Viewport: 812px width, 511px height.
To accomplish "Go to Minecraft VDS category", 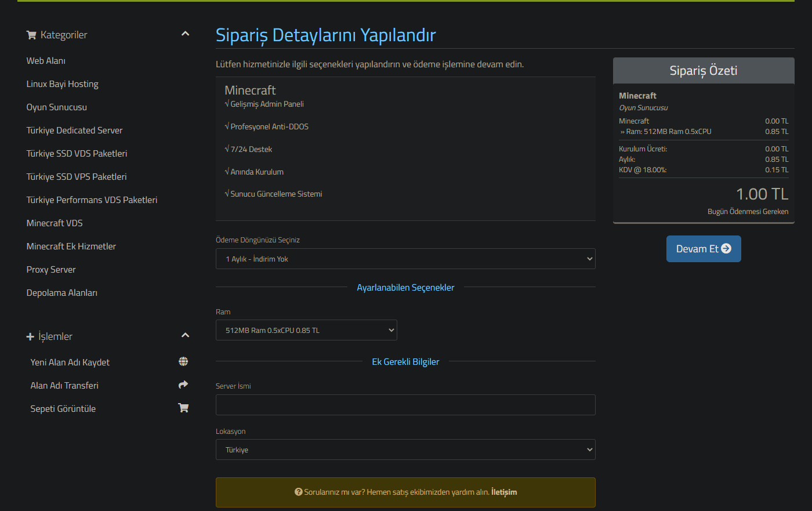I will 55,223.
